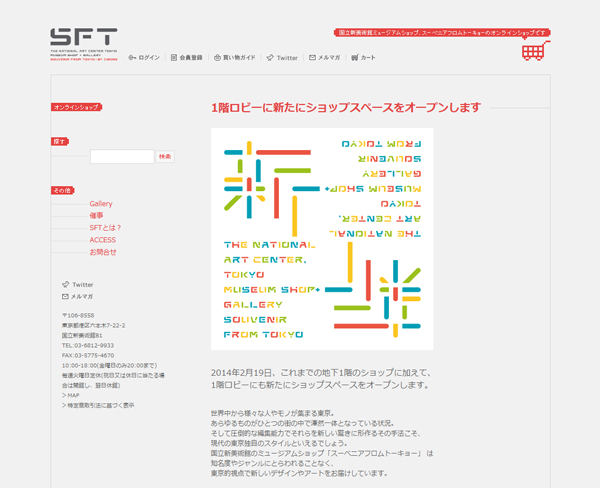The height and width of the screenshot is (488, 600).
Task: Open the SFTとは？ sidebar link
Action: (105, 228)
